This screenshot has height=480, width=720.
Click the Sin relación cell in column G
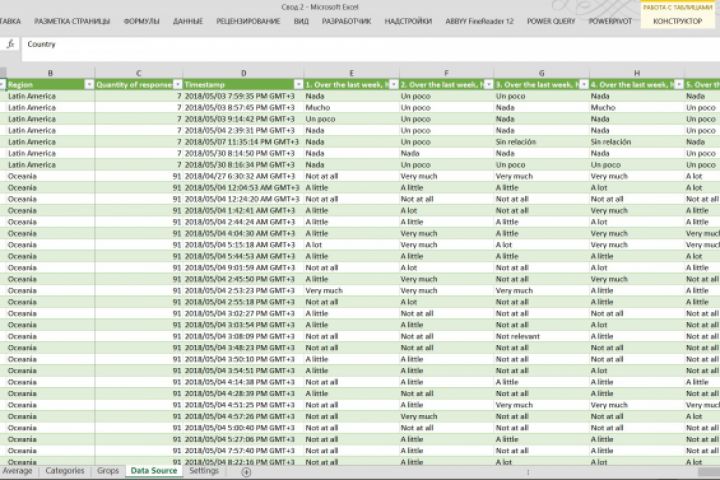point(541,142)
